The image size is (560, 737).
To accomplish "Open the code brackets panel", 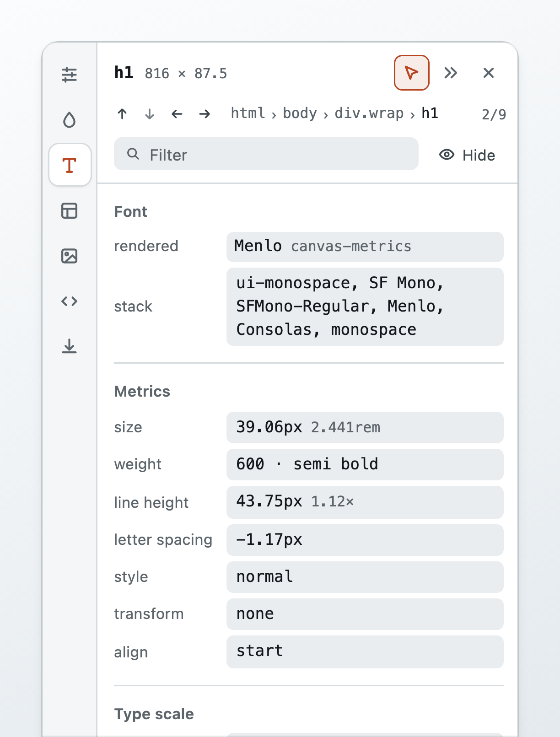I will [x=70, y=301].
